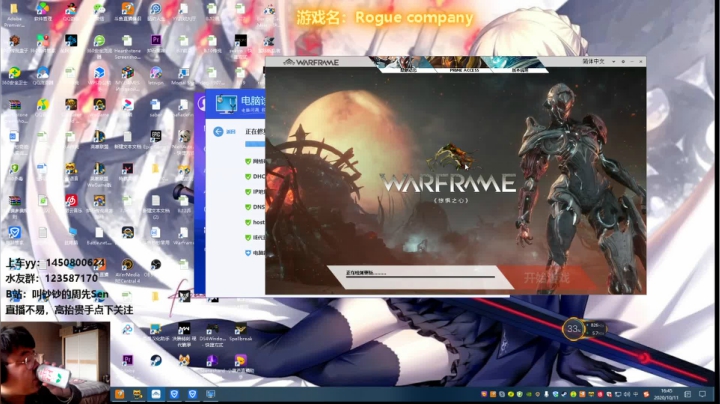The height and width of the screenshot is (404, 720).
Task: Open the letsvpn desktop icon
Action: click(x=156, y=75)
